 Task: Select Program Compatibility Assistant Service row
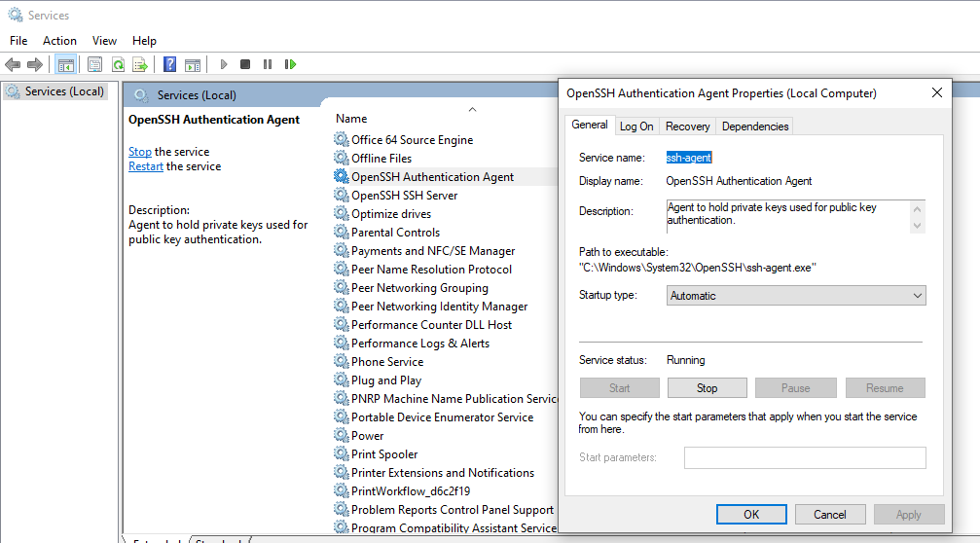(x=445, y=527)
